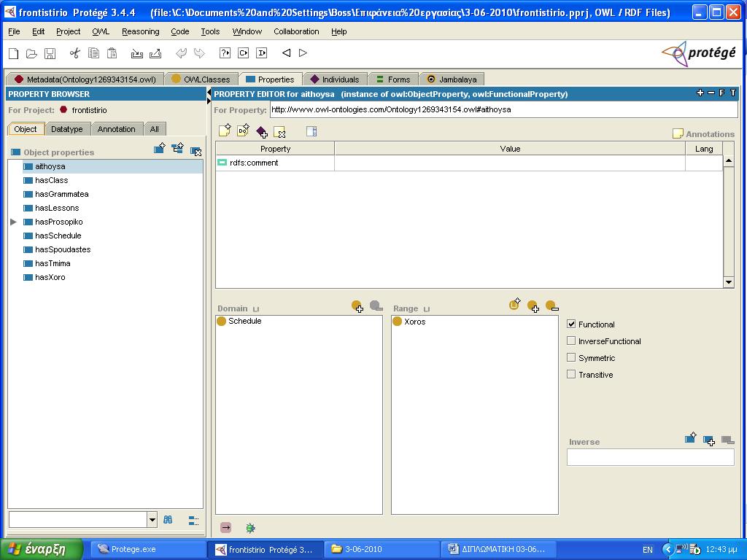Click the bug icon below Domain

[251, 528]
